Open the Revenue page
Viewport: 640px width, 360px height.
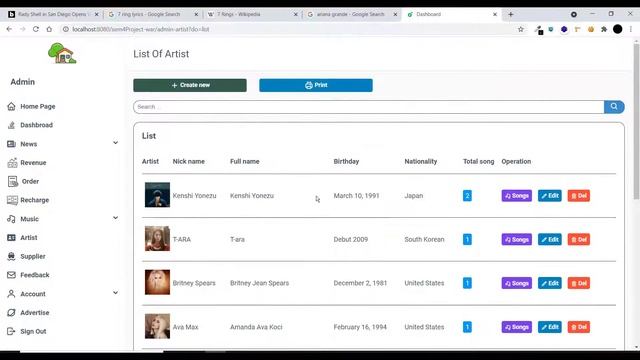coord(33,162)
